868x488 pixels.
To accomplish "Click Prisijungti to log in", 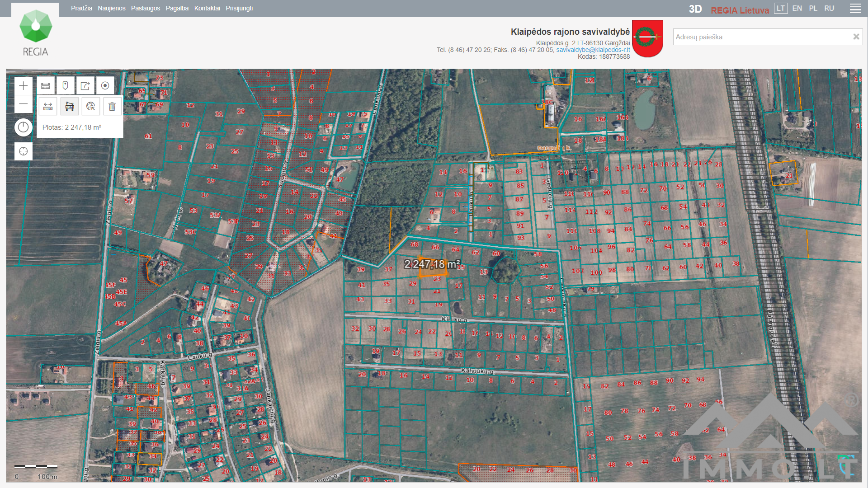I will [x=239, y=8].
